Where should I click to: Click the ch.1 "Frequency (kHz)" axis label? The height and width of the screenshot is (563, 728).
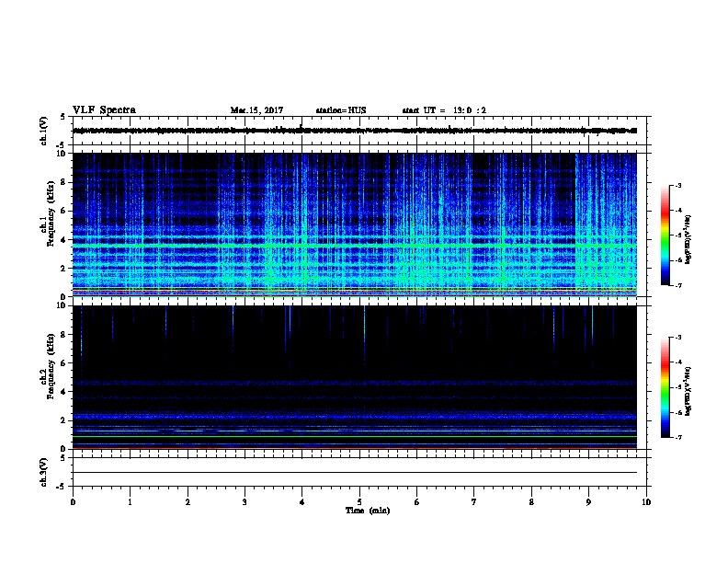(x=51, y=214)
